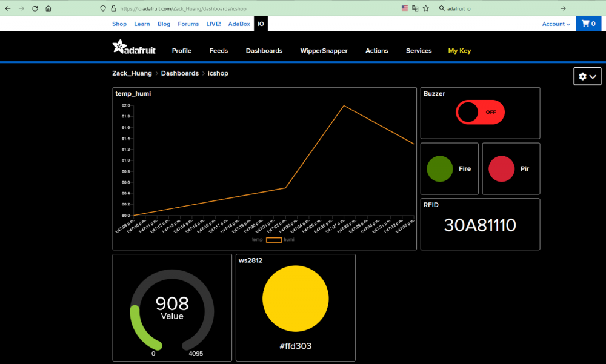Open the dashboard settings gear dropdown
This screenshot has width=606, height=364.
click(587, 76)
